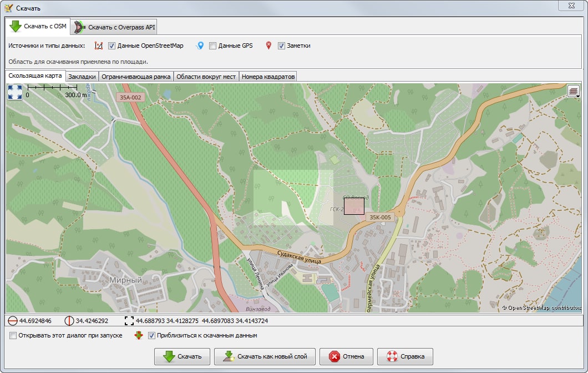Click the Винзавод label on map

pos(258,309)
